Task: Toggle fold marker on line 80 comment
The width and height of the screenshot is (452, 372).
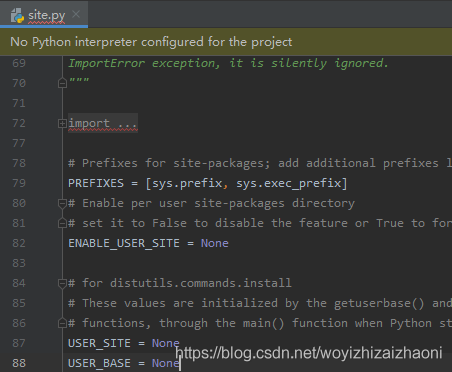Action: 62,203
